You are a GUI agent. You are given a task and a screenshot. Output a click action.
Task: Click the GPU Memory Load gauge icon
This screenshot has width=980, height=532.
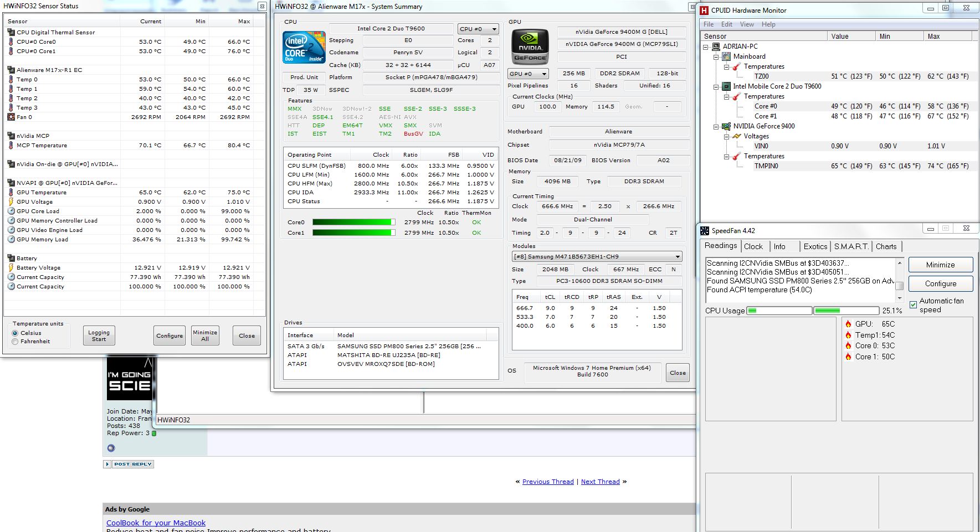tap(11, 239)
